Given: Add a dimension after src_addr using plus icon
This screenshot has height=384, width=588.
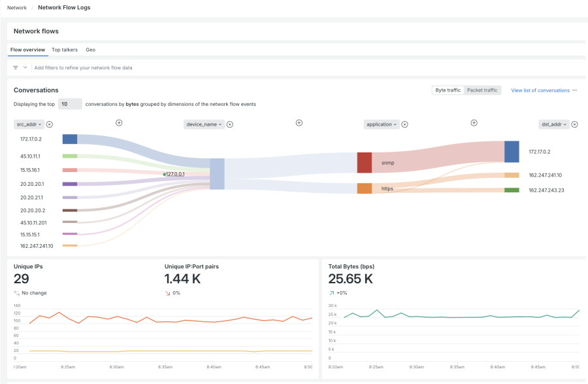Looking at the screenshot, I should pos(119,123).
